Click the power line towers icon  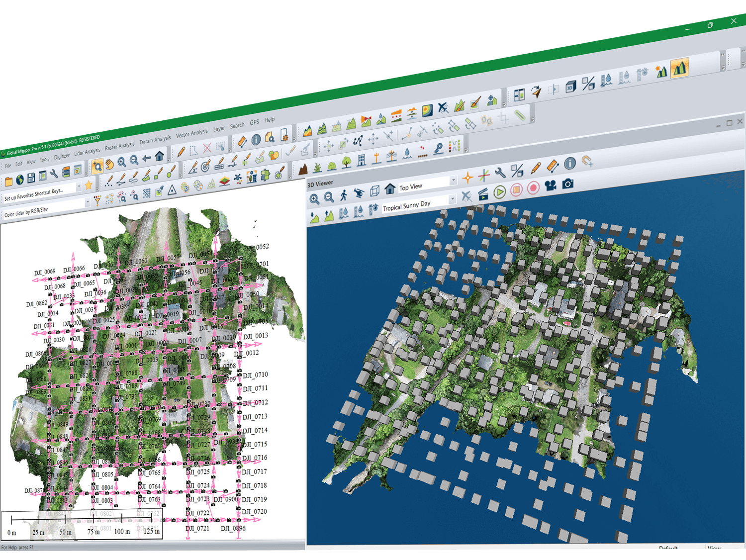pos(391,155)
